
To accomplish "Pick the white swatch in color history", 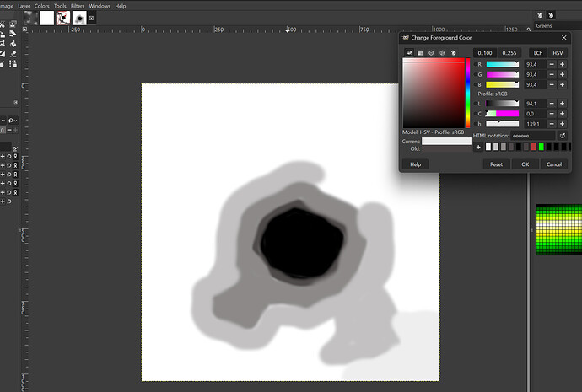I will [488, 148].
